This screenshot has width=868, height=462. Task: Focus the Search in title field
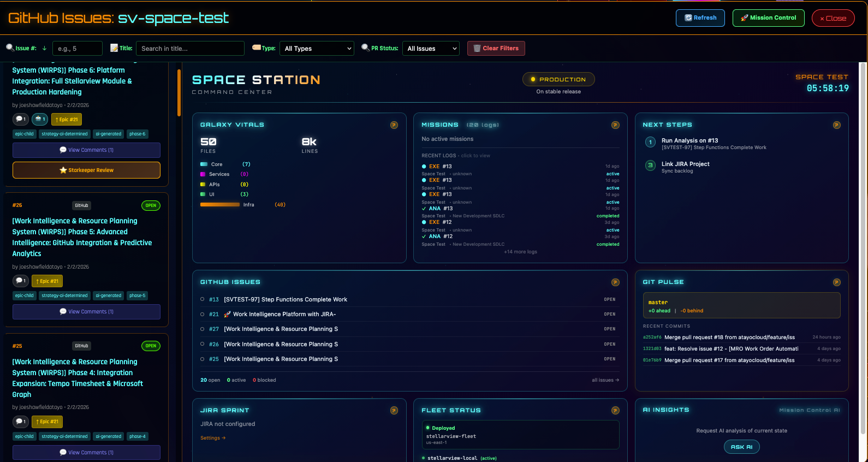coord(190,49)
